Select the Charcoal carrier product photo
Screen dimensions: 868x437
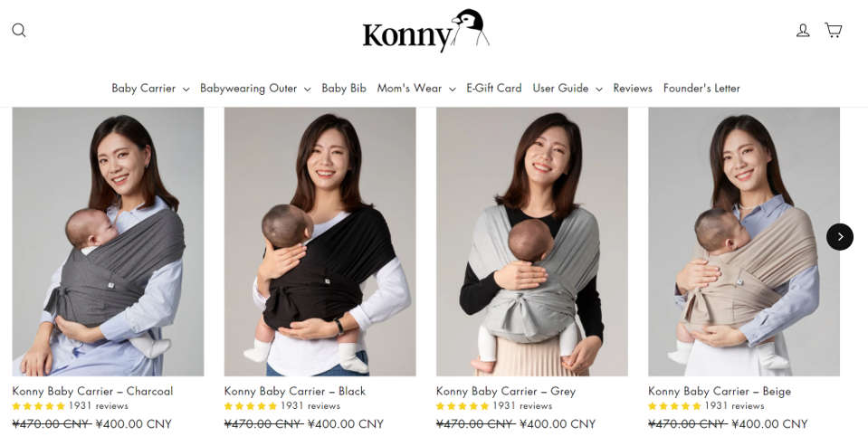108,242
